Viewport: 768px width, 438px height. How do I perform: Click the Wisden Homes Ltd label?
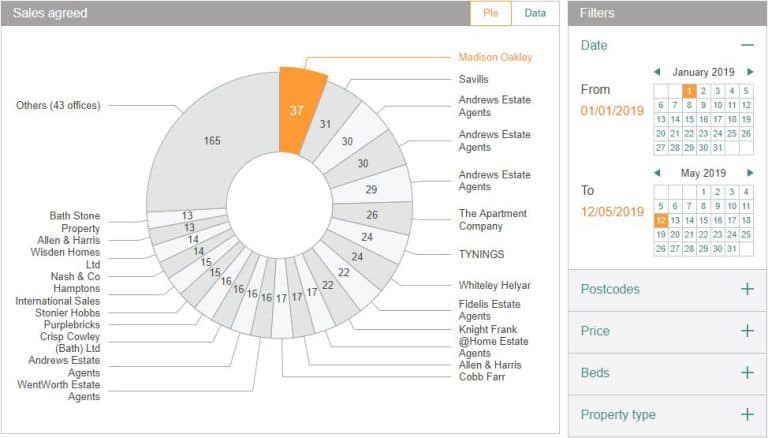[65, 258]
